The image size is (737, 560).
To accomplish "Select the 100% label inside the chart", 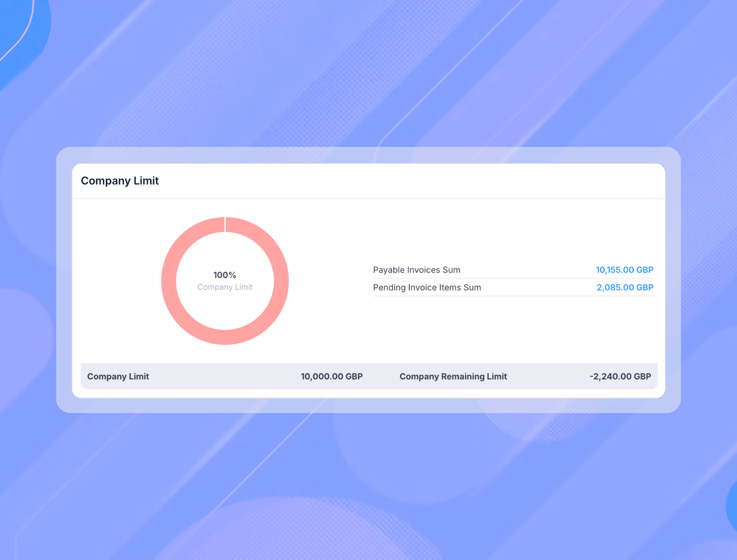I will [225, 275].
